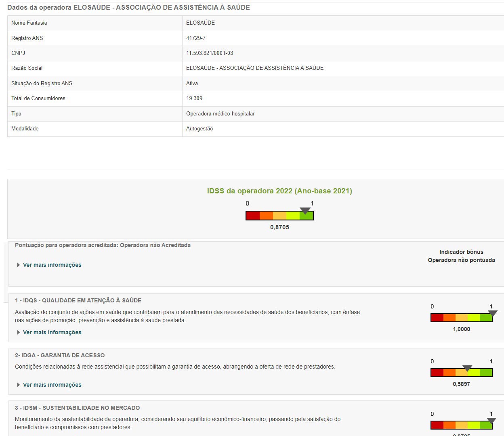
Task: Click the '2- IDGA - Garantia de Acesso' title
Action: 60,355
